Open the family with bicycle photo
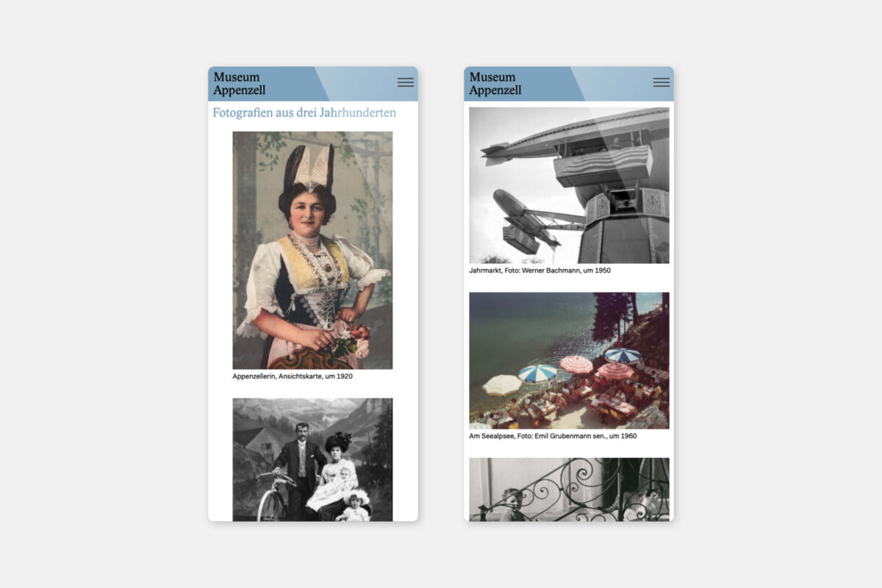Viewport: 882px width, 588px height. (x=312, y=459)
